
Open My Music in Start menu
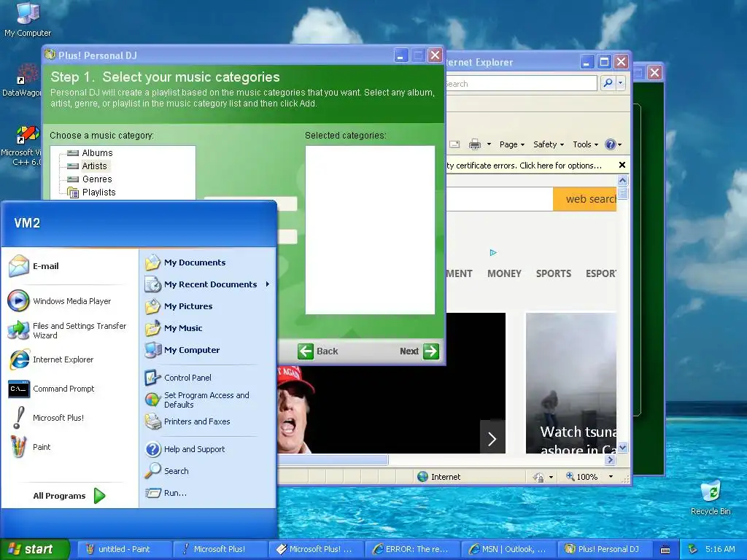pyautogui.click(x=174, y=328)
